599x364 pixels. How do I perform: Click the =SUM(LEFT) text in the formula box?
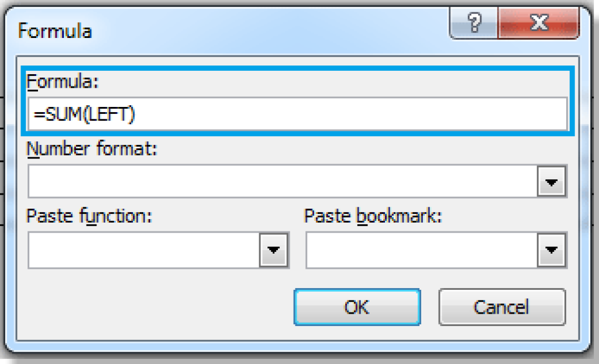click(x=84, y=115)
